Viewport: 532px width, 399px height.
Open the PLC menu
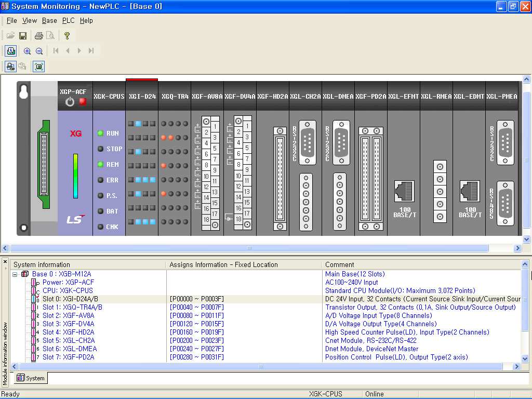tap(68, 20)
